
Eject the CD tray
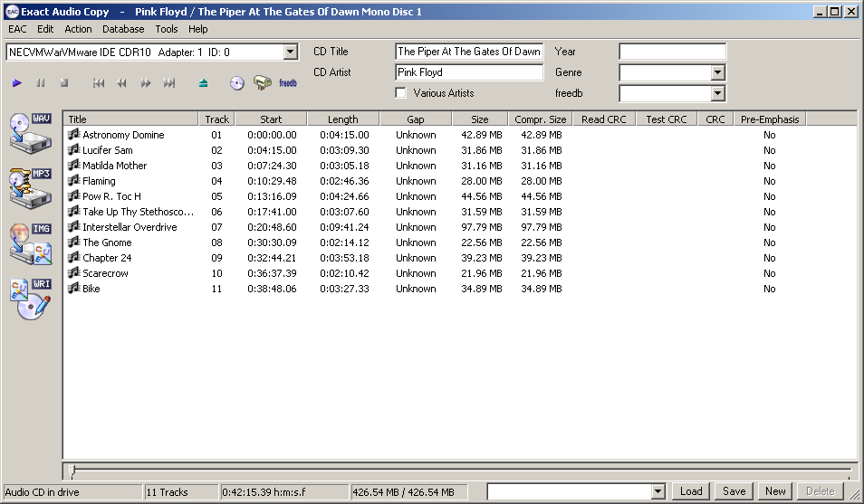coord(204,83)
